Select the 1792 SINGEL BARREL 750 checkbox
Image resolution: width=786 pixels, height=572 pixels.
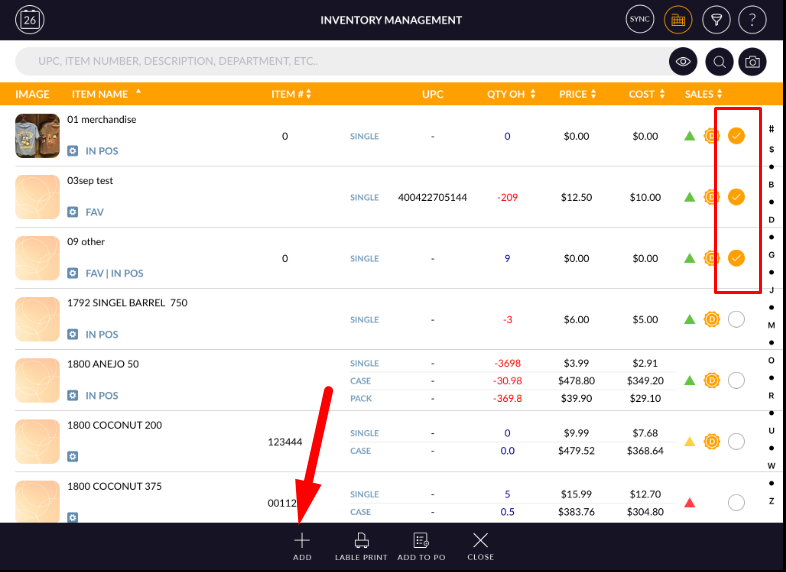736,320
